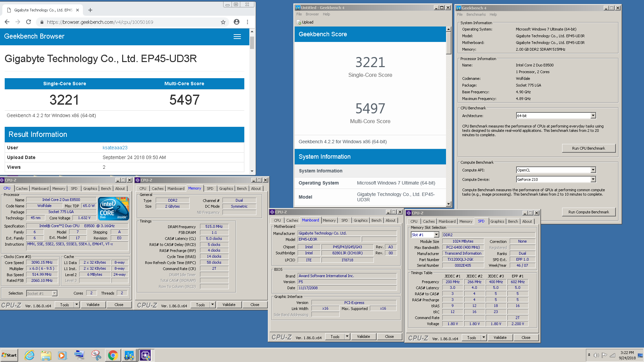Show hidden tray icons arrow

[589, 355]
